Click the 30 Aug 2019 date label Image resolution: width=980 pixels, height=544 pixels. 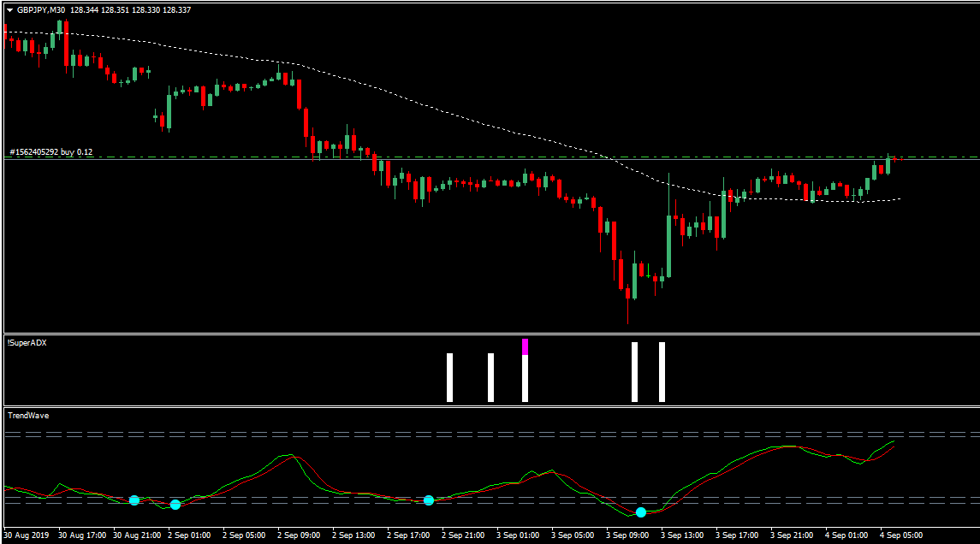[x=28, y=535]
